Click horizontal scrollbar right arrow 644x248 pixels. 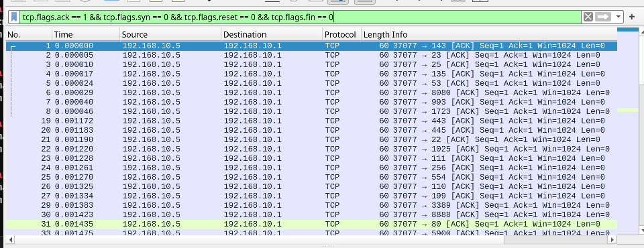coord(612,239)
